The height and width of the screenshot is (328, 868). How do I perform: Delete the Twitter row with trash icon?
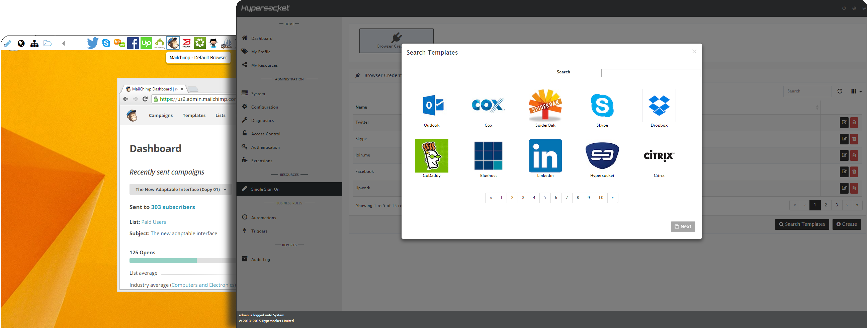[x=854, y=123]
